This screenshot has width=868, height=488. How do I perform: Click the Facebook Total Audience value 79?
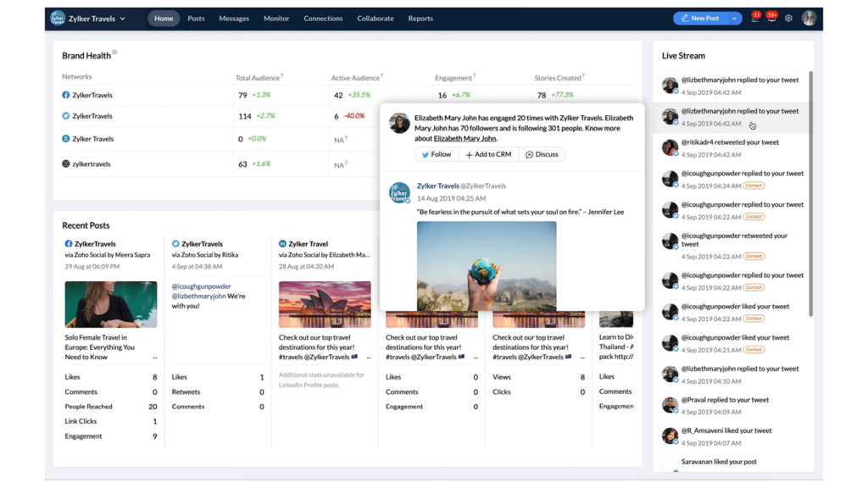pyautogui.click(x=242, y=95)
